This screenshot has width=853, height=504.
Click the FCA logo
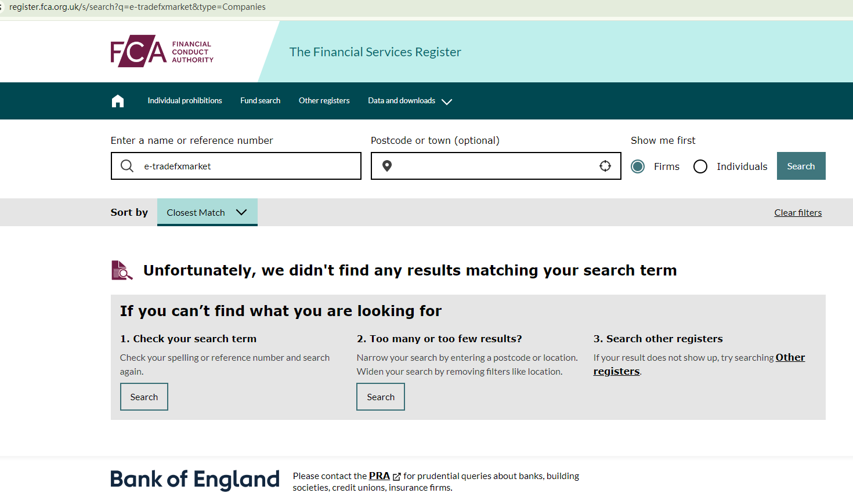coord(162,52)
